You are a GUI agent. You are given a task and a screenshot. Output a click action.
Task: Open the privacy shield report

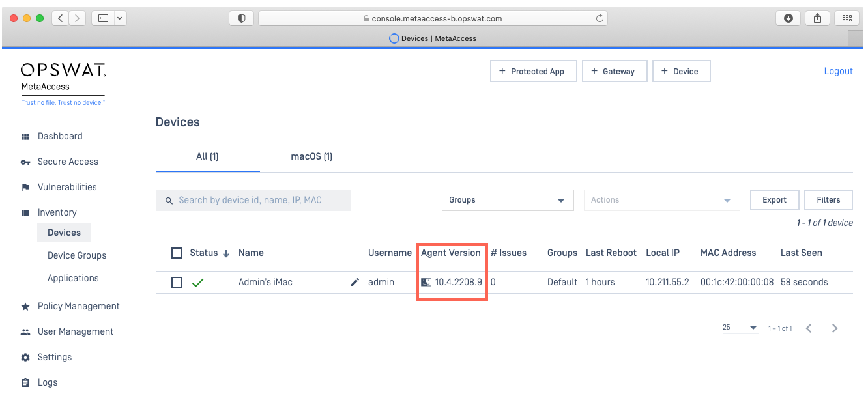(241, 18)
